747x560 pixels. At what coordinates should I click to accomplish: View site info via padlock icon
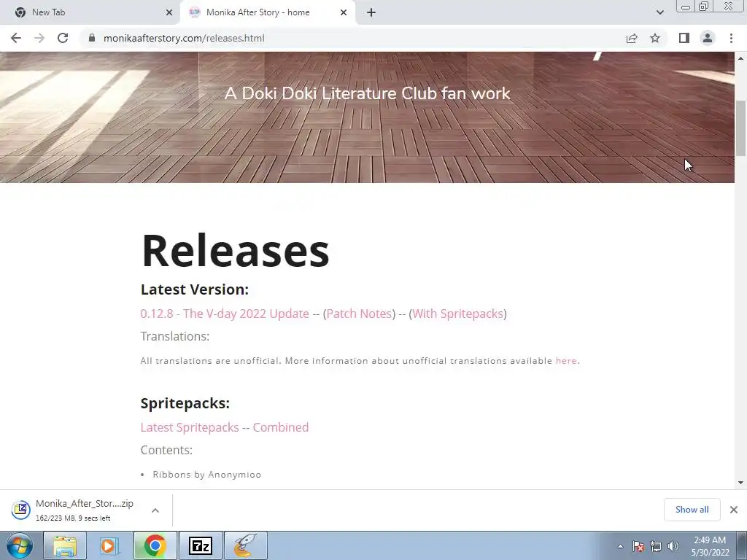pyautogui.click(x=92, y=38)
